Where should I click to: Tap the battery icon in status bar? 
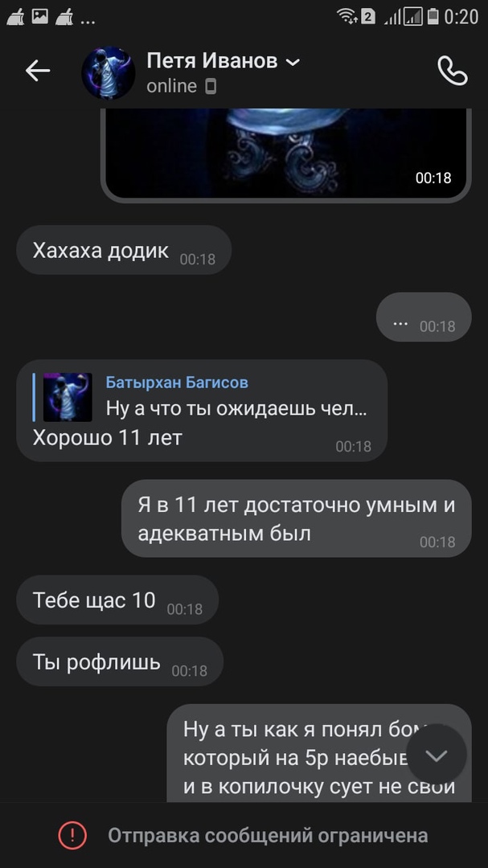point(433,17)
